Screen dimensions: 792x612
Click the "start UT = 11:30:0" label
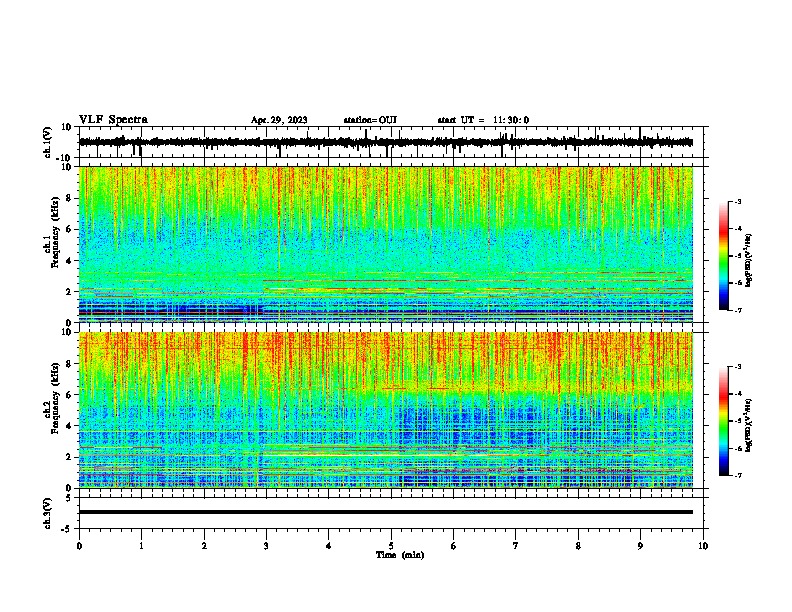tap(483, 120)
